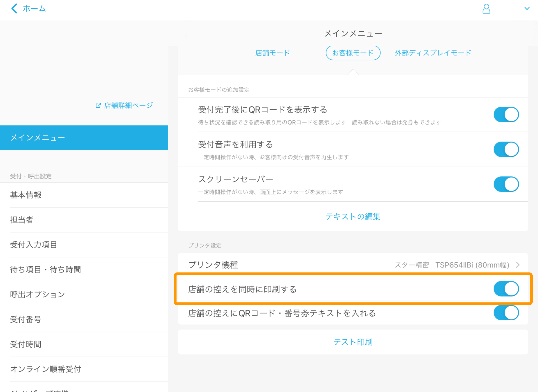Viewport: 538px width, 392px height.
Task: Open テキストの編集
Action: click(x=353, y=216)
